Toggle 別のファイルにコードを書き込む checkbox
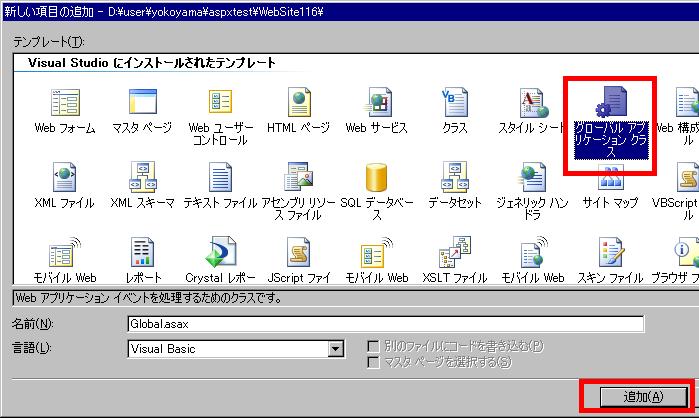The image size is (699, 418). 373,346
